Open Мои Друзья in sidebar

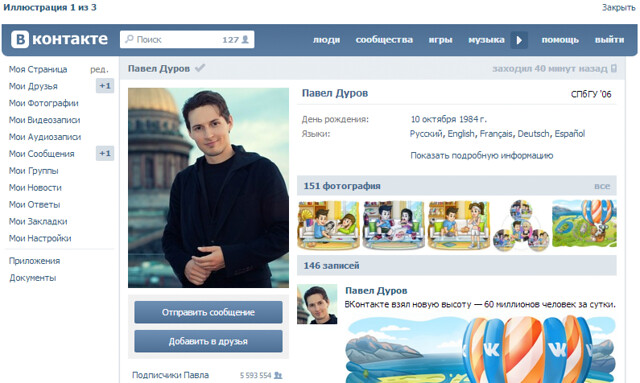click(33, 86)
